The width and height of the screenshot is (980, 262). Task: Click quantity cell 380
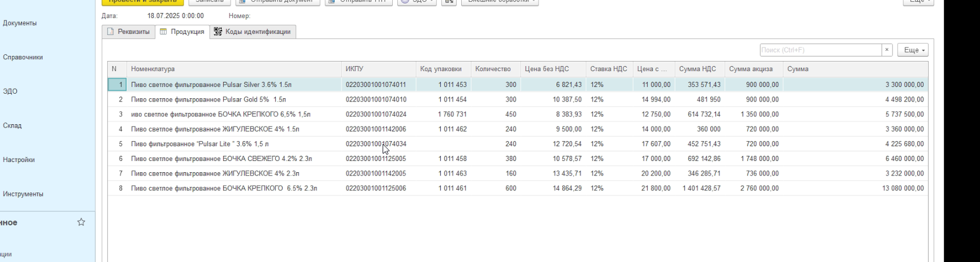[496, 159]
